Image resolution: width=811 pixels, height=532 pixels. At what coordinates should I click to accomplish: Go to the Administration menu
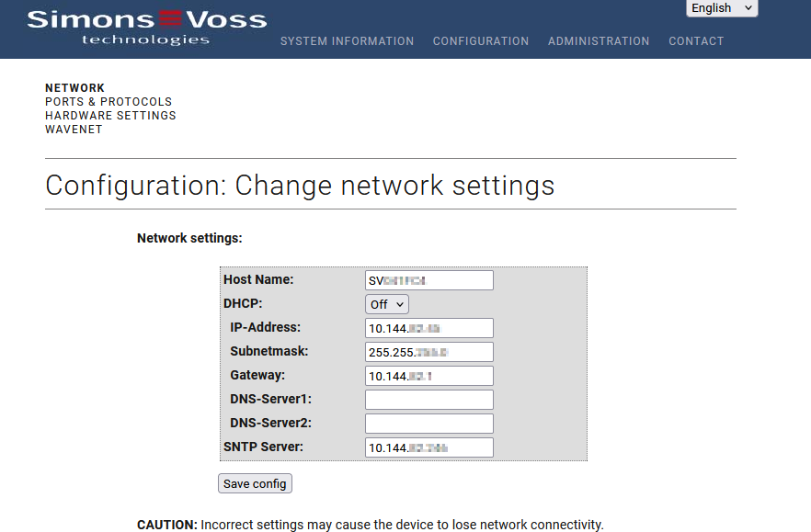pos(599,41)
